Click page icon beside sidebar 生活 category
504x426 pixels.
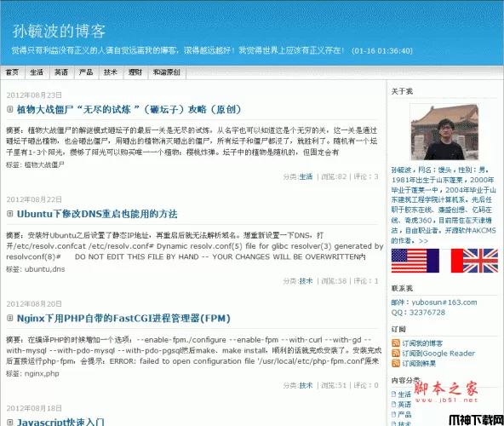[393, 394]
